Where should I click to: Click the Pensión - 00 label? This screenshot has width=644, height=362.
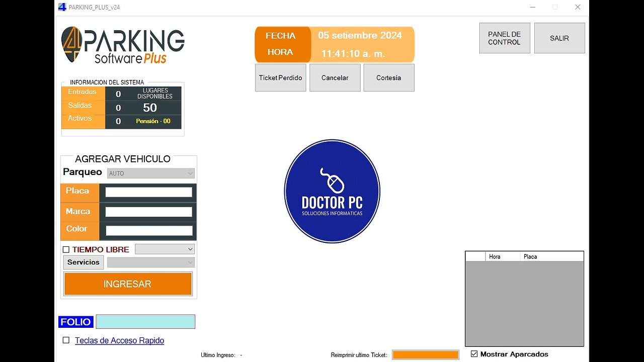[153, 121]
